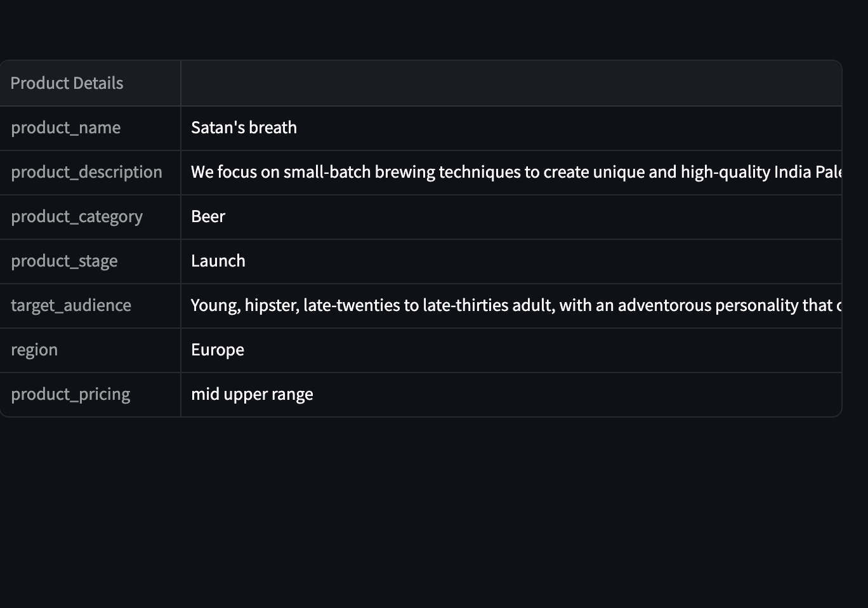Select the target_audience label cell
The image size is (868, 608).
90,306
